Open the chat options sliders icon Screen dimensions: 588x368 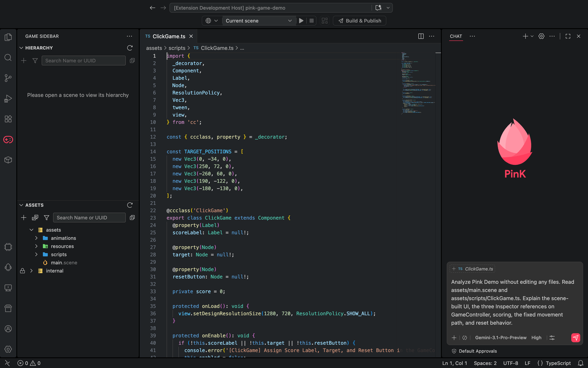tap(552, 338)
